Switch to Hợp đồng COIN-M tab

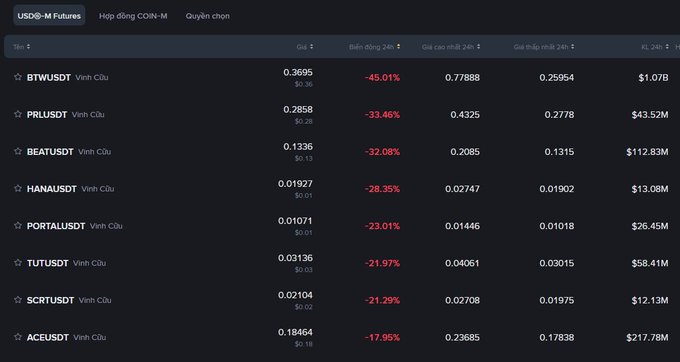click(x=133, y=16)
